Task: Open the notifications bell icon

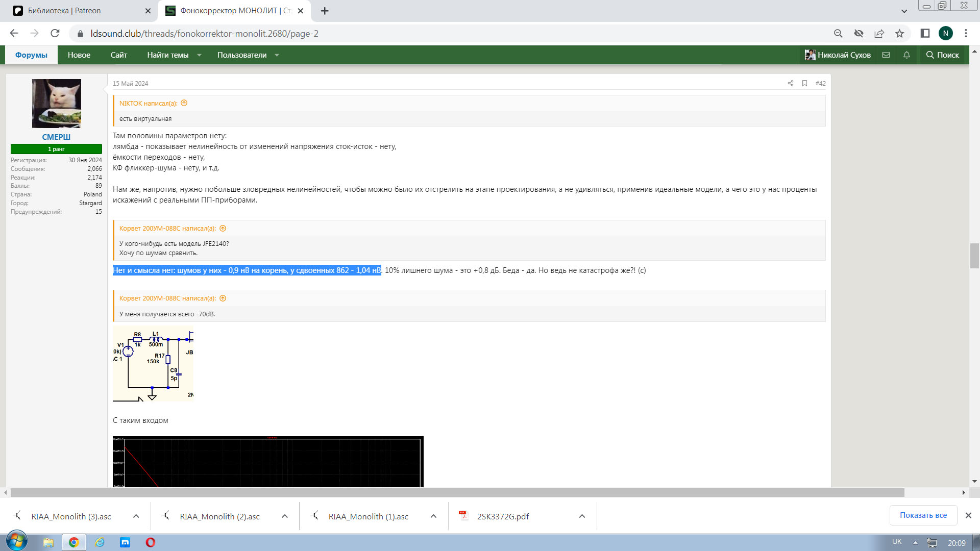Action: tap(906, 55)
